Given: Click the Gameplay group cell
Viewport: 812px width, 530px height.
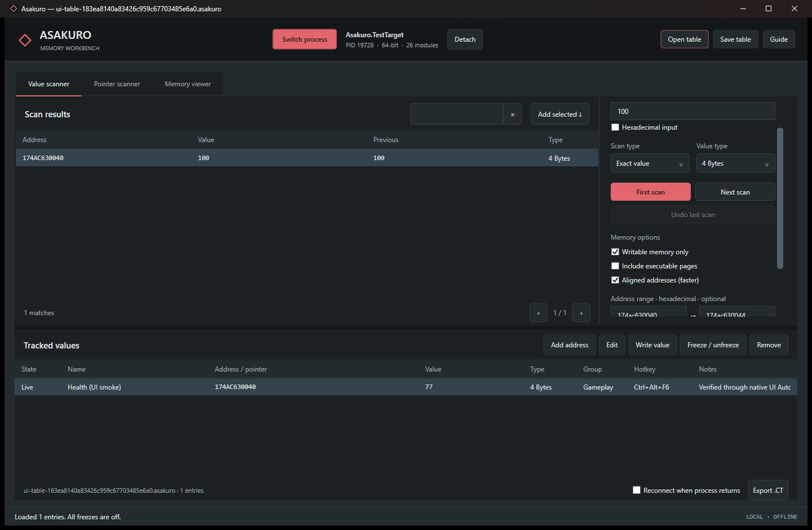Looking at the screenshot, I should coord(598,387).
